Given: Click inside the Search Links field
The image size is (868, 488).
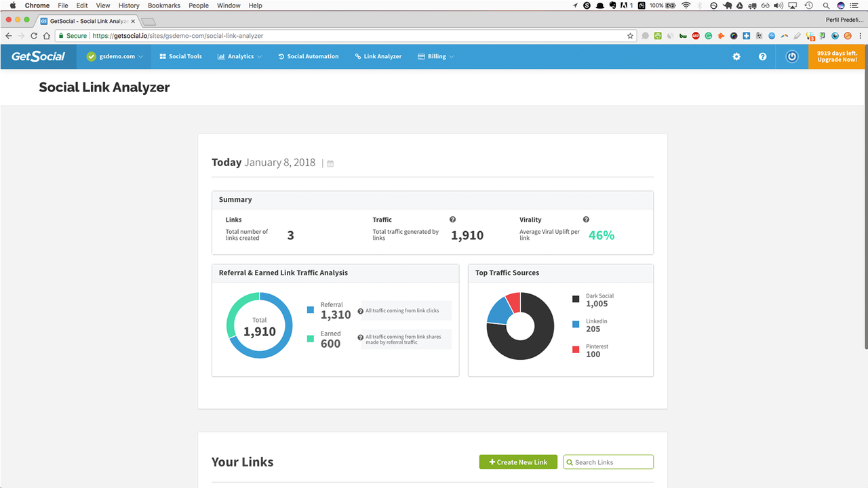Looking at the screenshot, I should (x=608, y=462).
